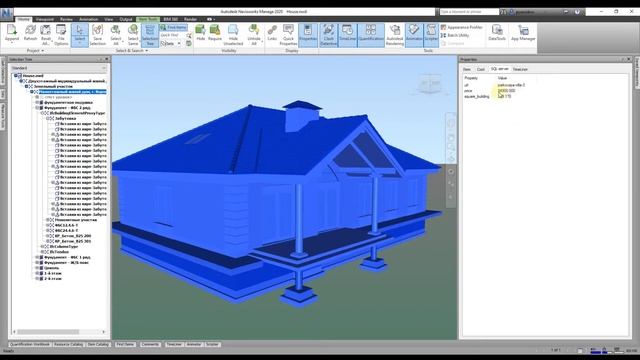Open the Animation ribbon tab

[x=89, y=19]
